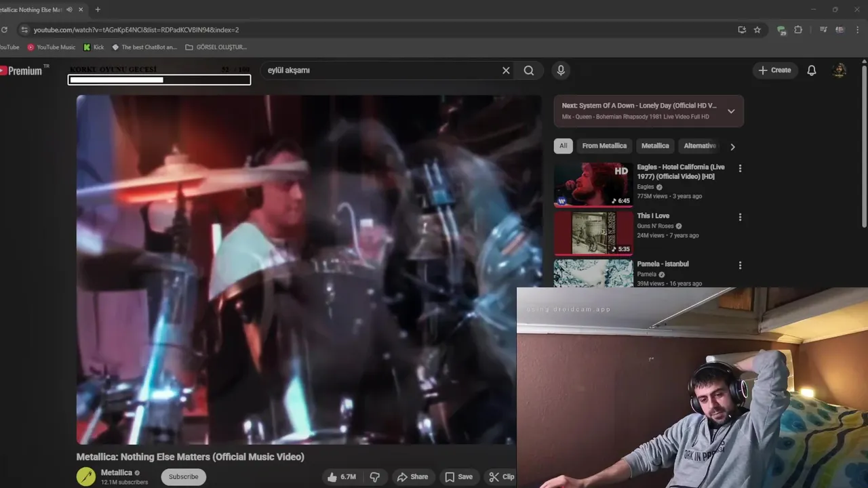Open the Metallica channel name link
Viewport: 868px width, 488px height.
point(117,473)
